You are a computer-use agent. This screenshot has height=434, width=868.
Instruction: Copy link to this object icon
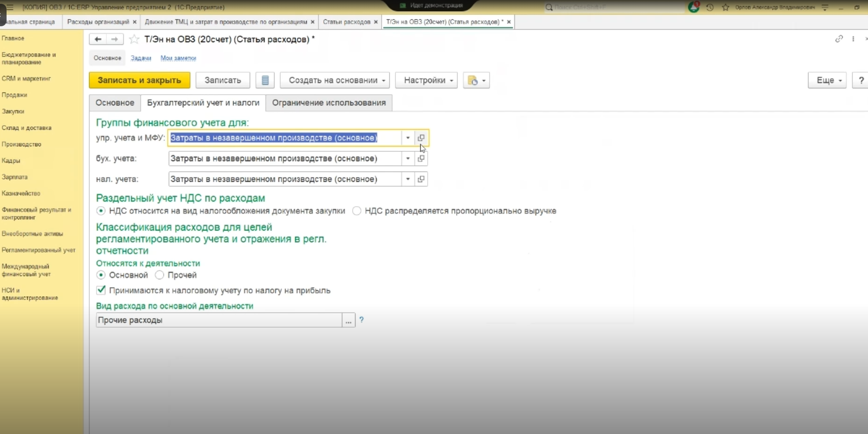tap(839, 39)
